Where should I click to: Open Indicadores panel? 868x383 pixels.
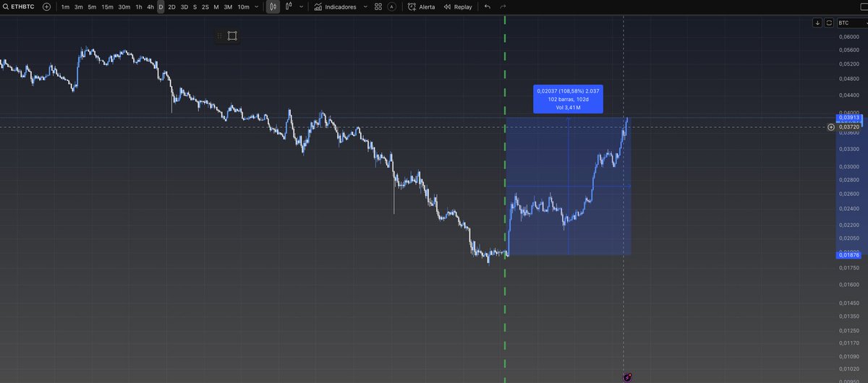tap(335, 7)
